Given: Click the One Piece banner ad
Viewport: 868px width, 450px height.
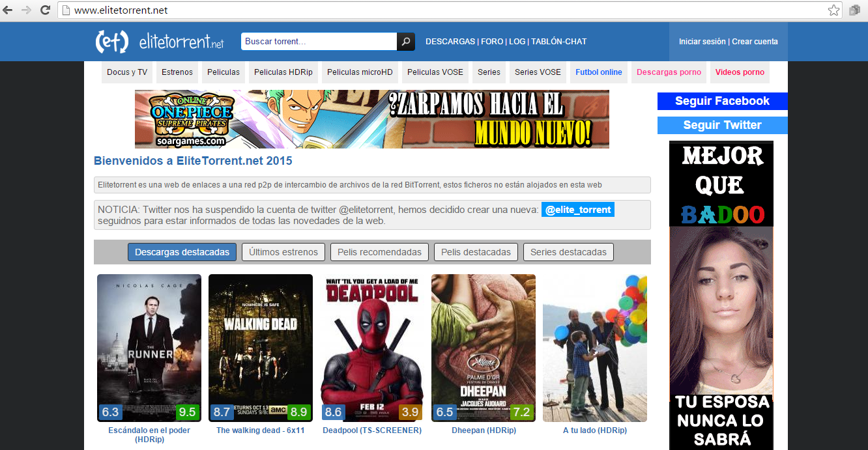Looking at the screenshot, I should coord(372,119).
